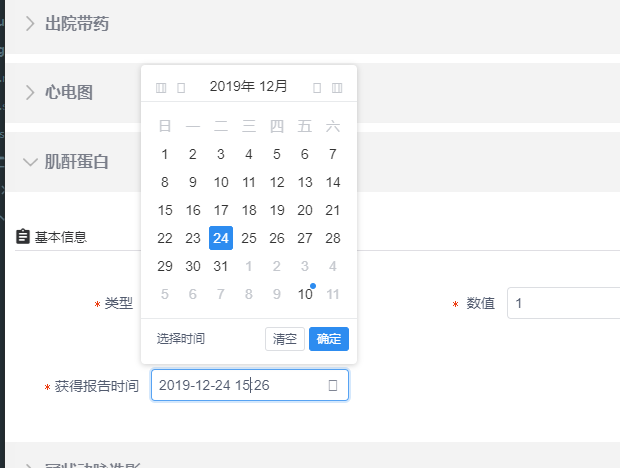Pick December 20 in calendar
Screen dimensions: 620x468
(305, 210)
